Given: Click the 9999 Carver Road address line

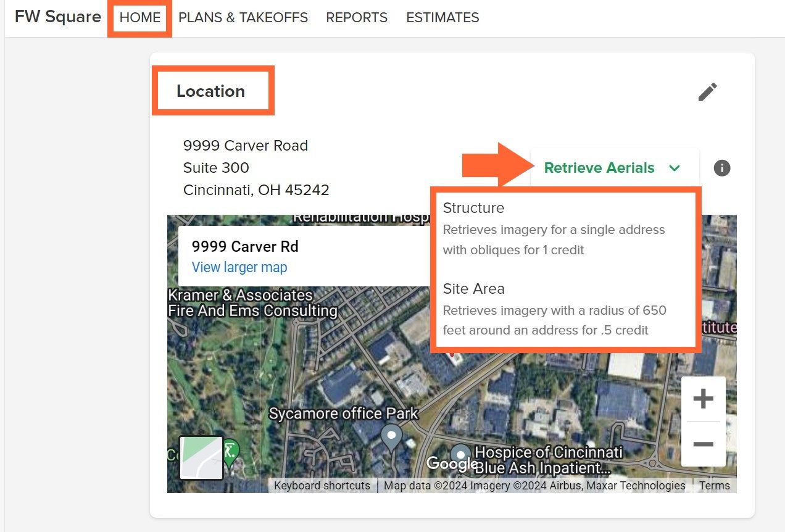Looking at the screenshot, I should click(246, 146).
